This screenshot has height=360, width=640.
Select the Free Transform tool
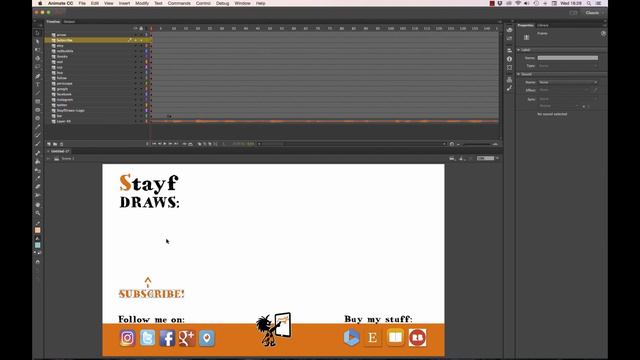38,49
